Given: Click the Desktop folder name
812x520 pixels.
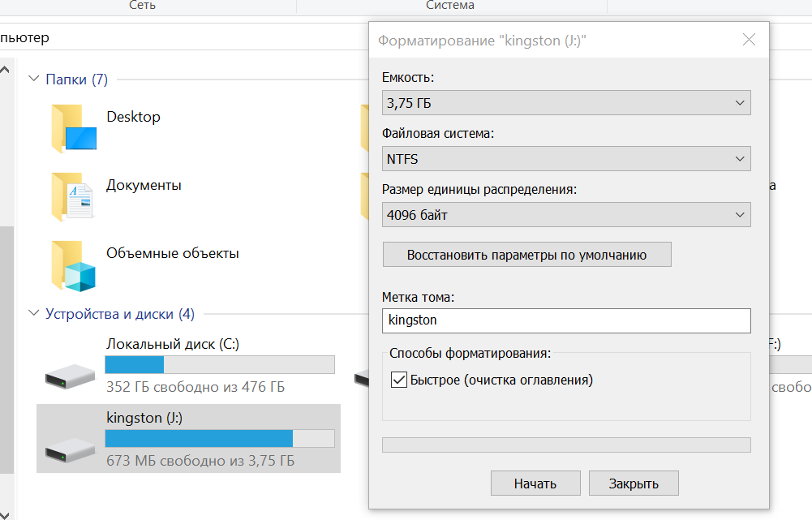Looking at the screenshot, I should click(134, 117).
